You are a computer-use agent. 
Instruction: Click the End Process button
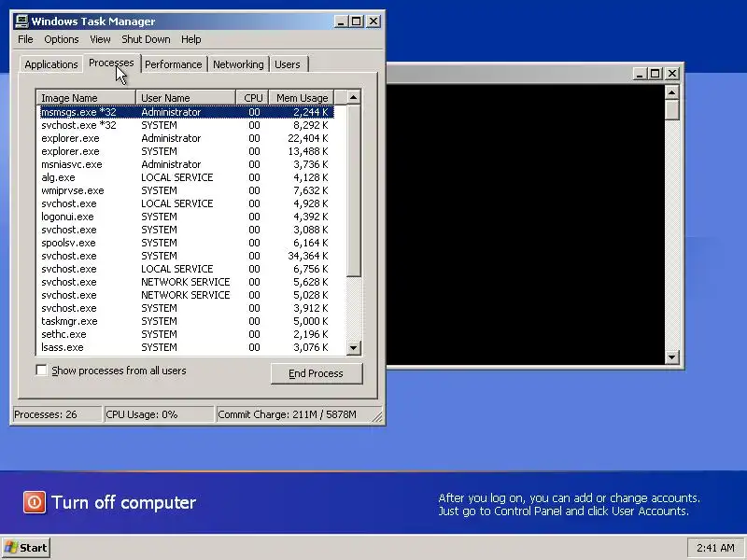point(317,373)
